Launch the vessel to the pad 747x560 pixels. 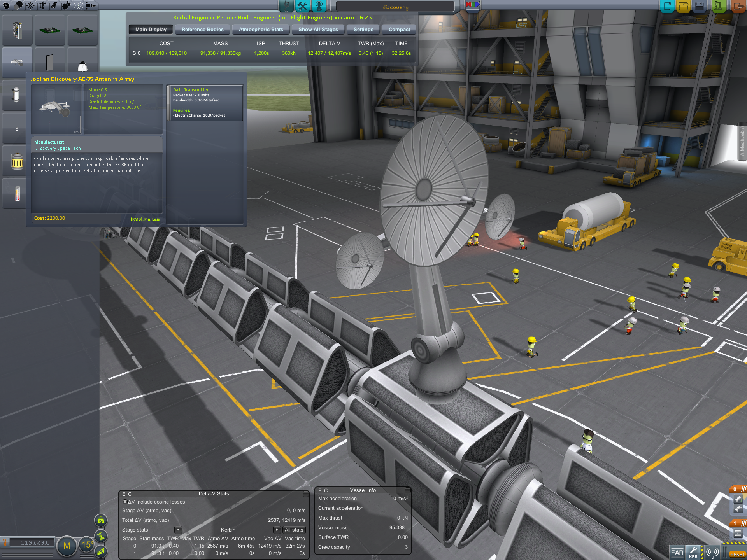(718, 6)
